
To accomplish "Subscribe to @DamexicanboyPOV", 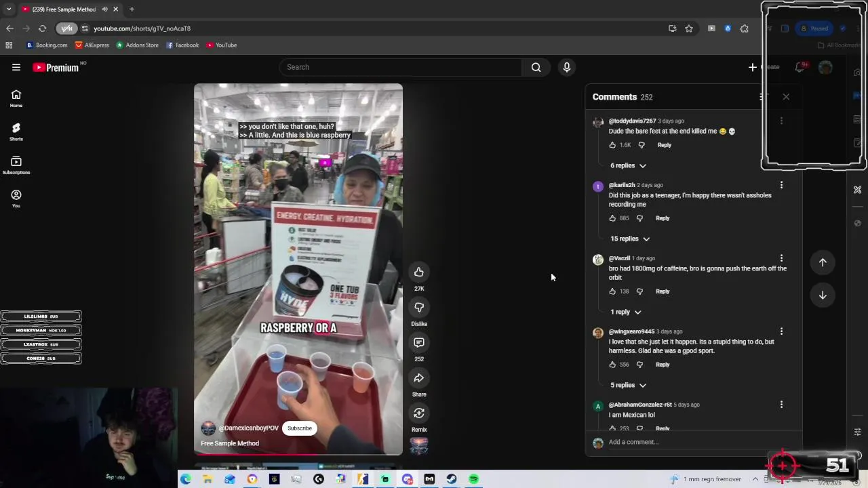I will click(x=299, y=428).
